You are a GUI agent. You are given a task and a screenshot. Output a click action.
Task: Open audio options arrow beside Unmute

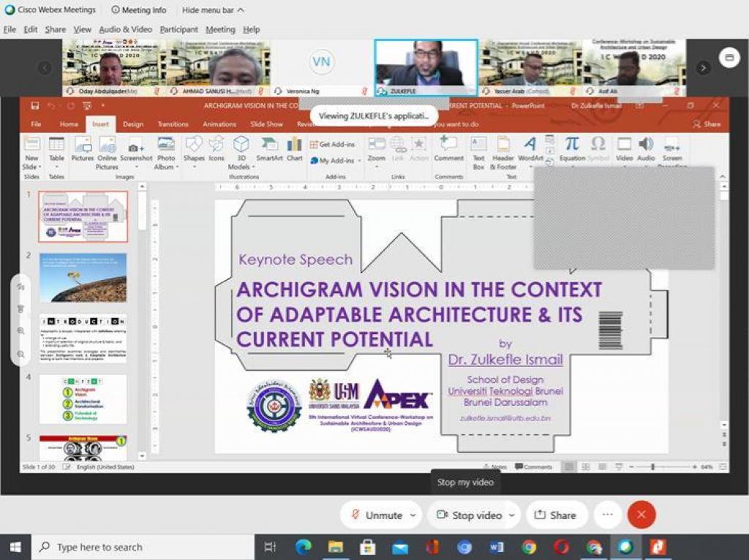coord(413,515)
